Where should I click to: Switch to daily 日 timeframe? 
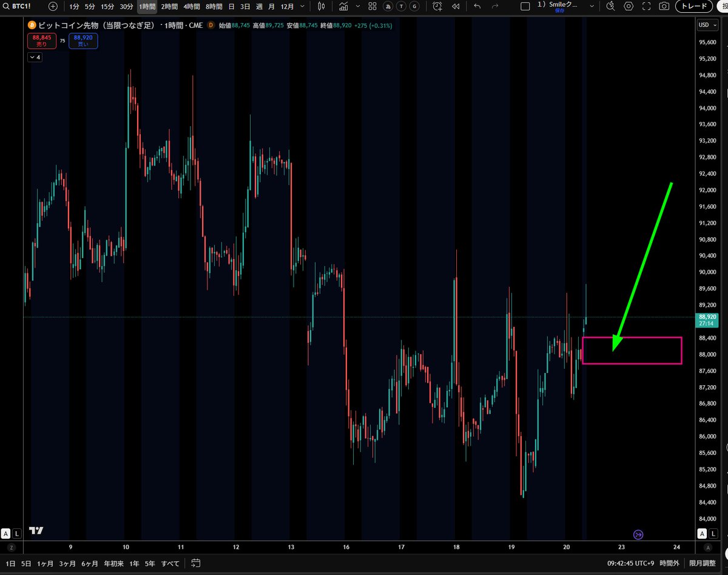click(231, 6)
